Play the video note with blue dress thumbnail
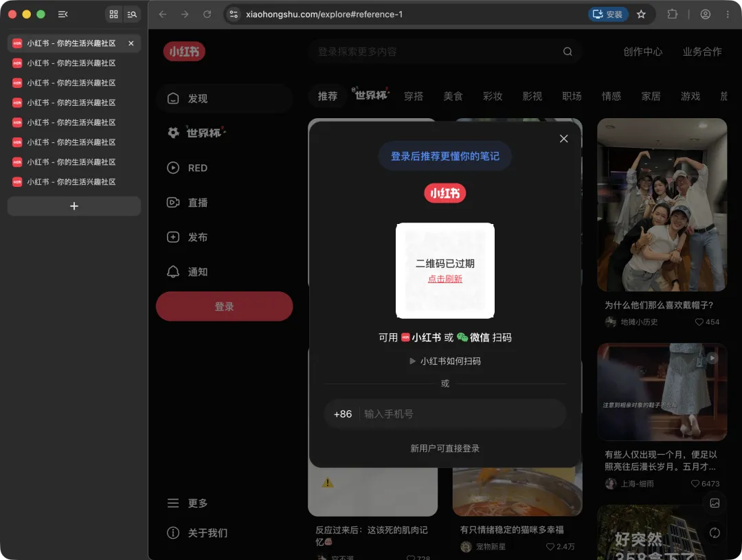 pyautogui.click(x=662, y=392)
